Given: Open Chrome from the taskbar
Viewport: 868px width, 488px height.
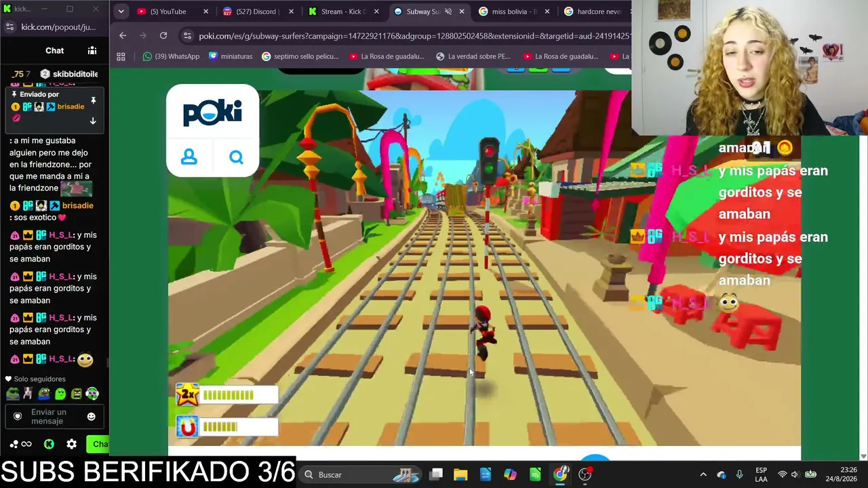Looking at the screenshot, I should pyautogui.click(x=560, y=474).
